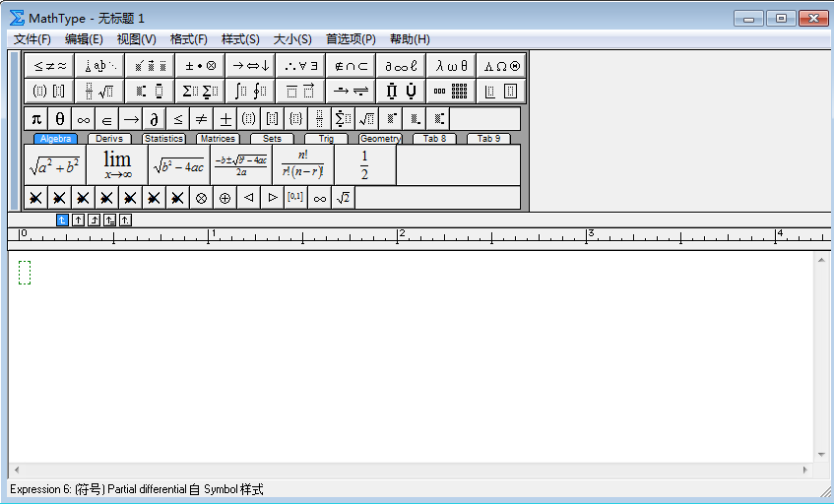Open the relational symbols palette (≤≠≈)
Screen dimensions: 834x504
[x=50, y=66]
